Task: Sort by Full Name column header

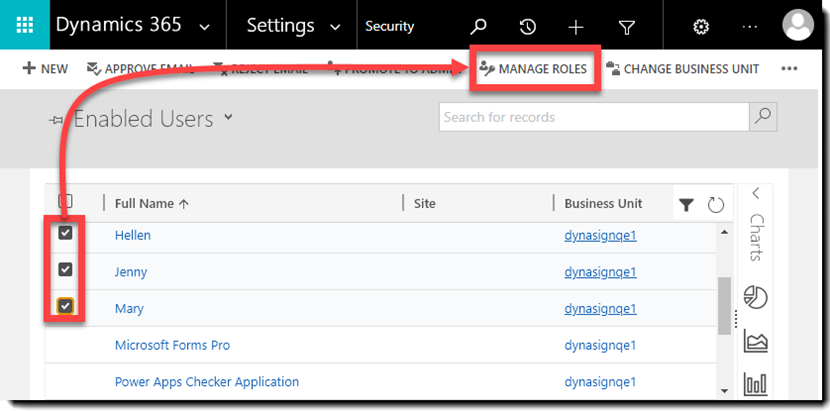Action: tap(151, 203)
